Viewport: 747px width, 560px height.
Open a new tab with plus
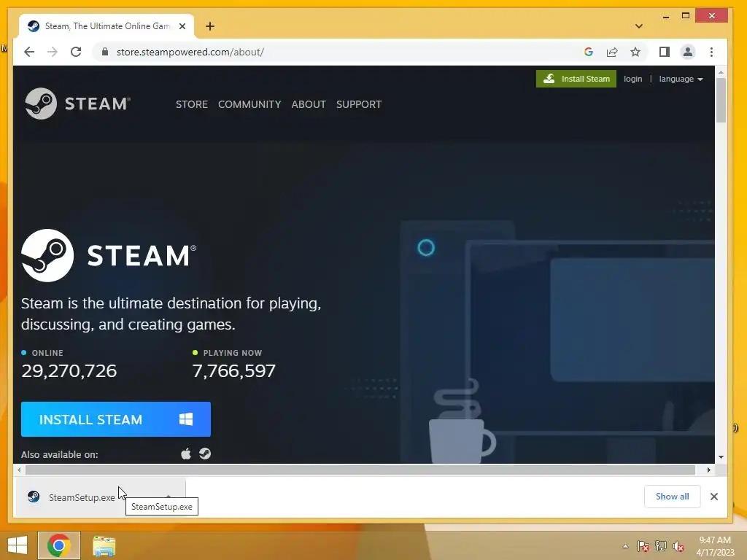[210, 26]
